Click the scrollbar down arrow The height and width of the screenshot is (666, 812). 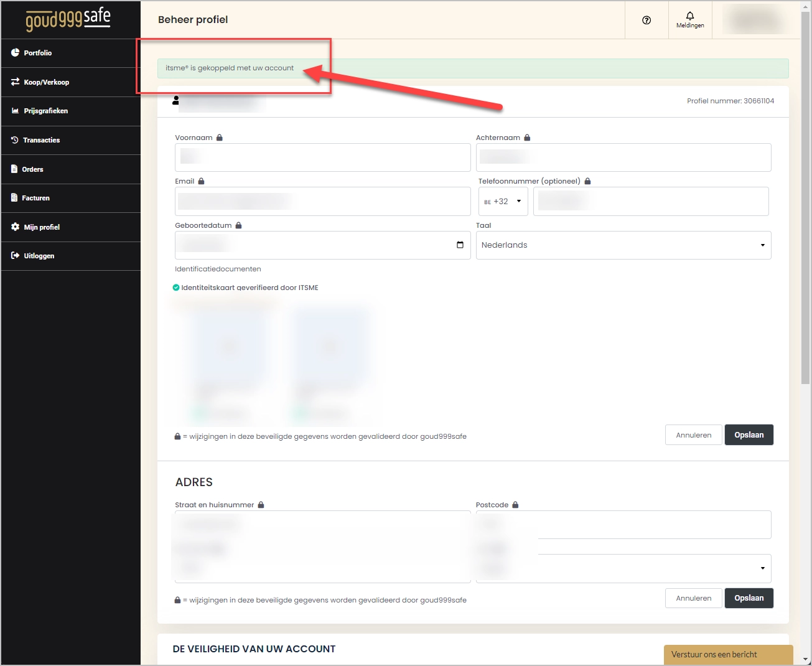click(806, 659)
